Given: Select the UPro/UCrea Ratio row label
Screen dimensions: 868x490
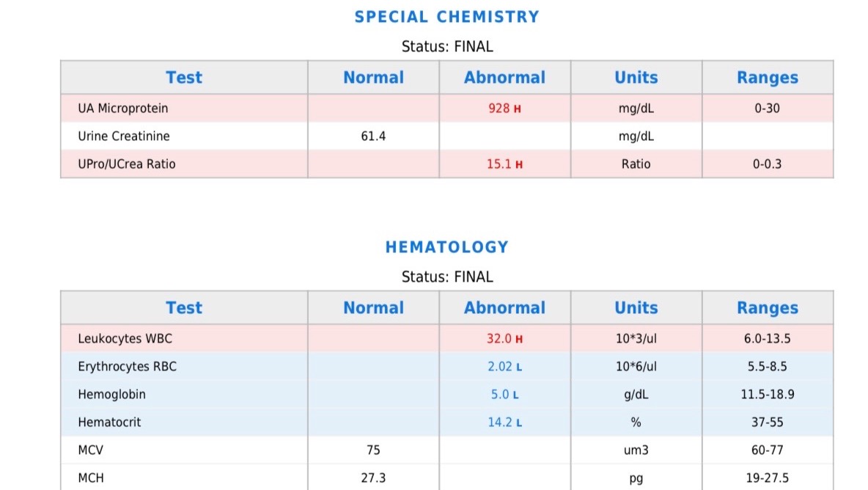Looking at the screenshot, I should pyautogui.click(x=127, y=164).
